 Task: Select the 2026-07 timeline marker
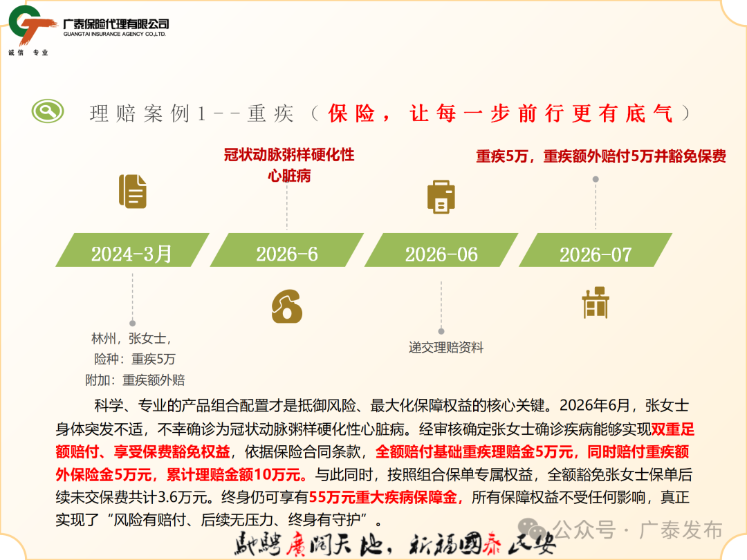(596, 250)
